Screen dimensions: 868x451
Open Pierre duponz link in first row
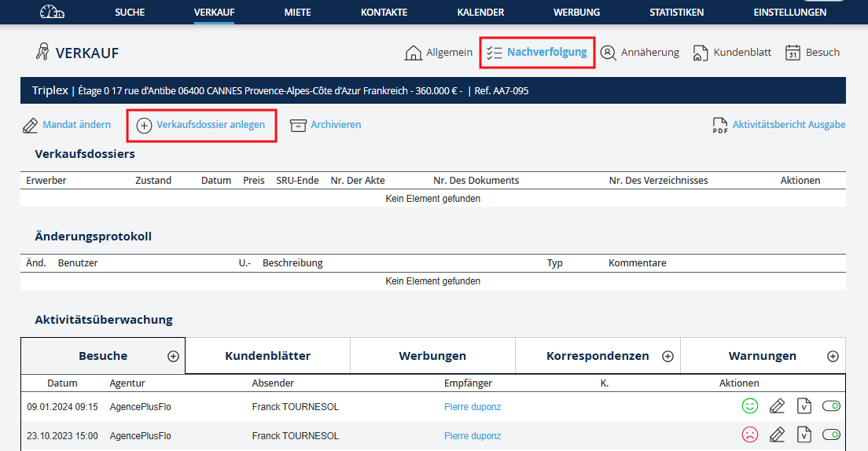point(473,407)
